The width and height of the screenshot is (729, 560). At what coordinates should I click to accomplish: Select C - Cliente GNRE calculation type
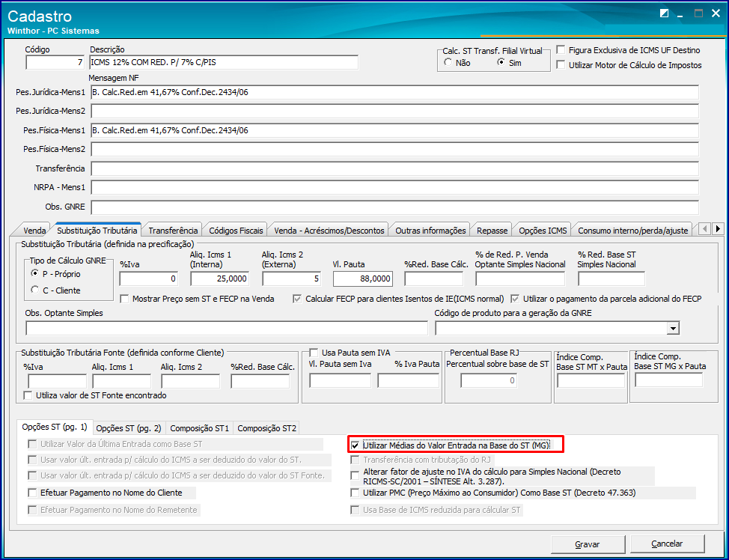pos(35,290)
